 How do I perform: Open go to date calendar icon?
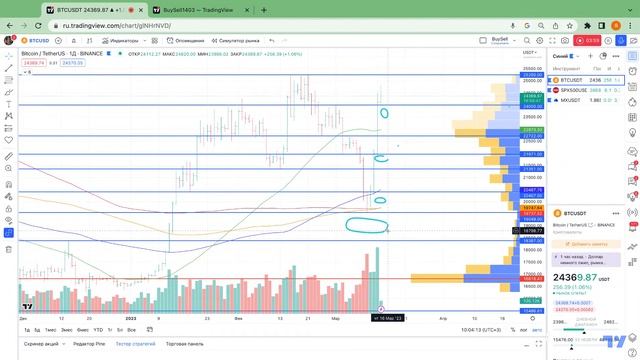(x=150, y=330)
